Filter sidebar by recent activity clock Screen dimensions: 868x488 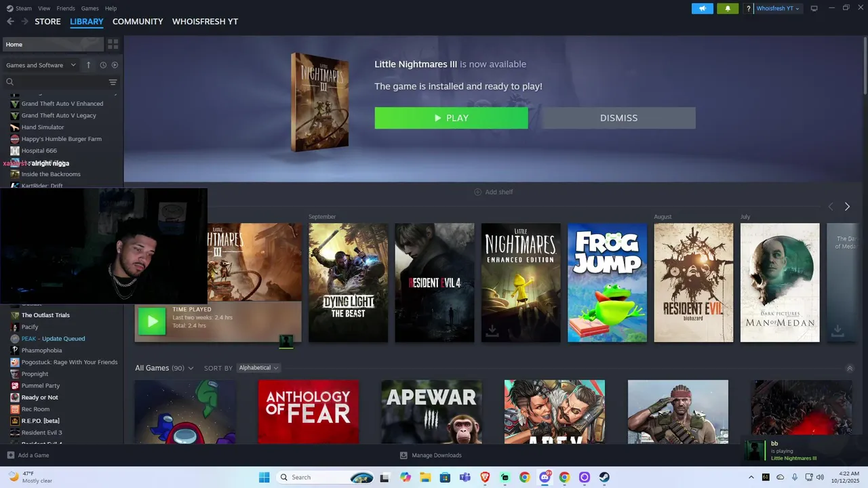(103, 65)
